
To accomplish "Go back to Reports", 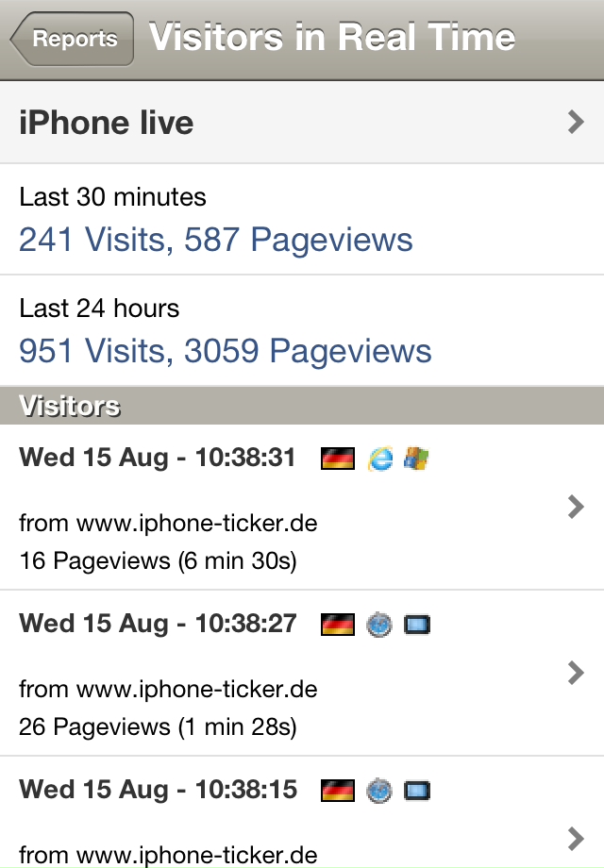I will click(x=73, y=39).
